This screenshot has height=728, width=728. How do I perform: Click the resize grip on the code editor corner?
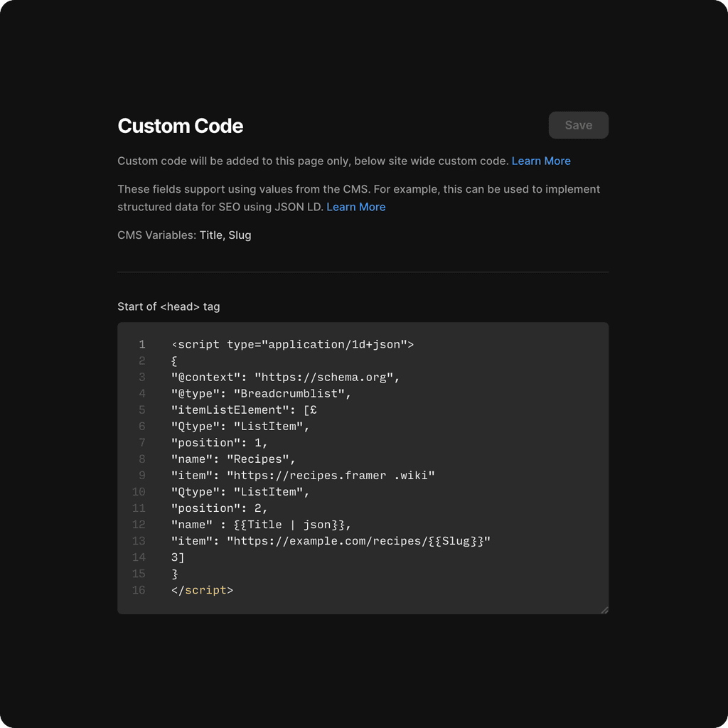coord(605,609)
